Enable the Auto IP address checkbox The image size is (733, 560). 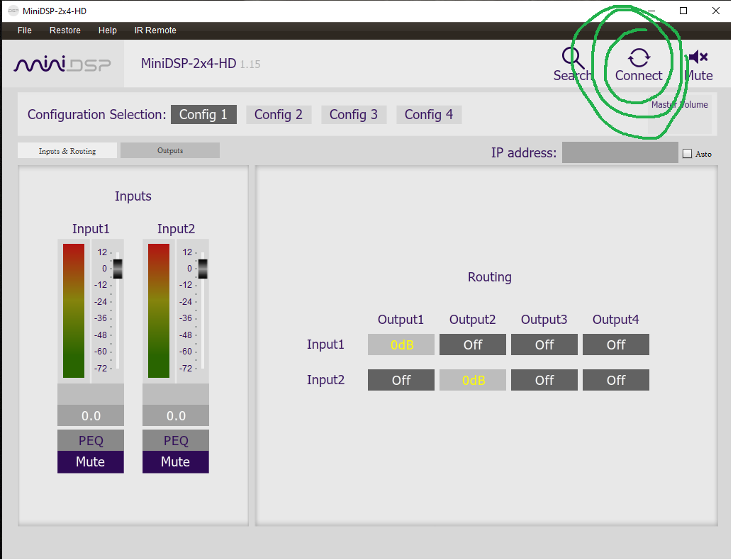(687, 154)
